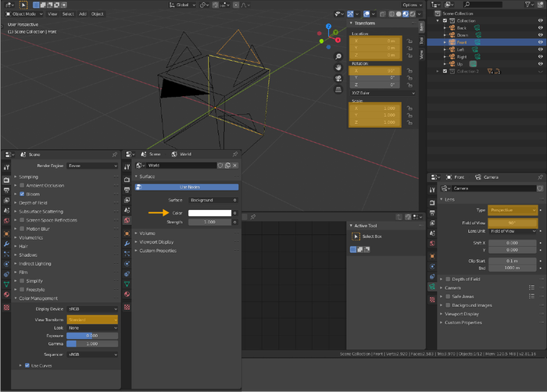Image resolution: width=547 pixels, height=392 pixels.
Task: Open Object Mode dropdown
Action: coord(24,14)
